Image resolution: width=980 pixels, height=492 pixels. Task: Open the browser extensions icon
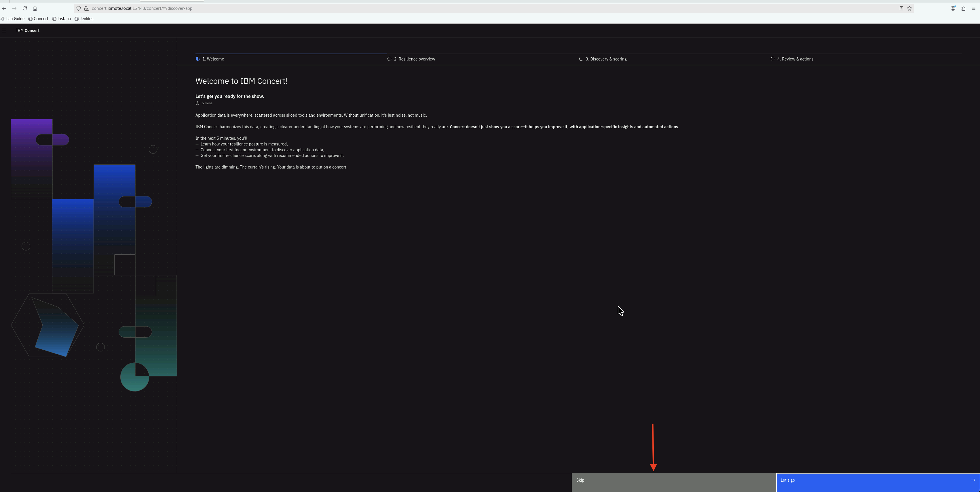963,8
